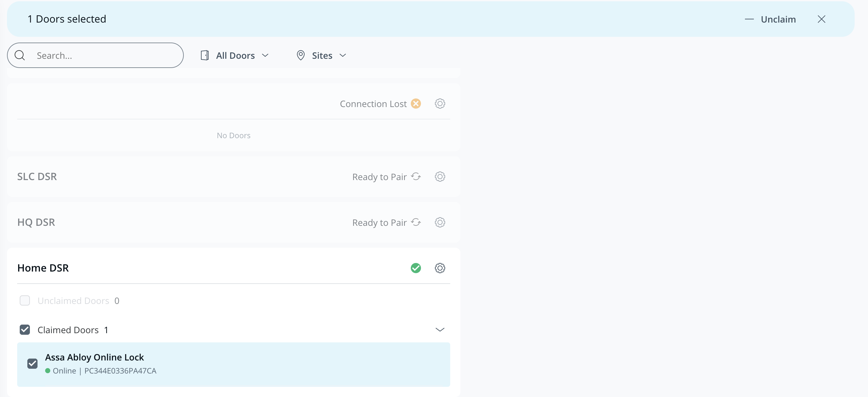868x397 pixels.
Task: Click the Home DSR header title
Action: pos(43,268)
